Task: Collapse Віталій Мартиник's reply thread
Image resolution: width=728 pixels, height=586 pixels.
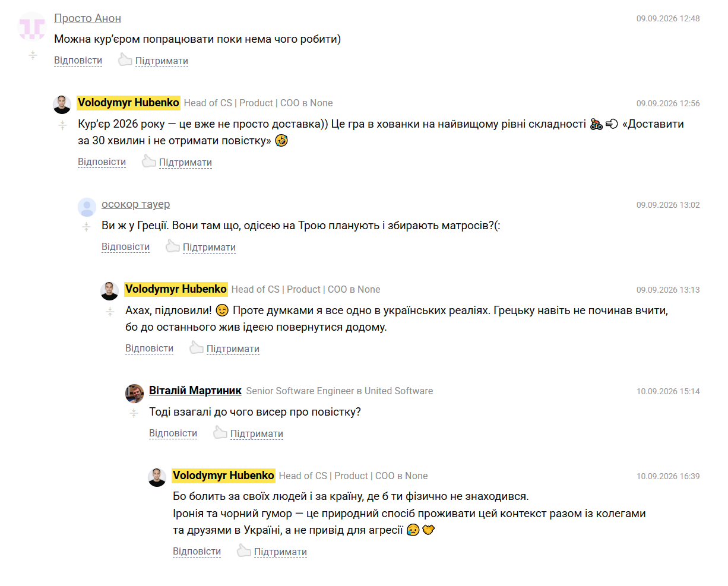Action: click(x=134, y=413)
